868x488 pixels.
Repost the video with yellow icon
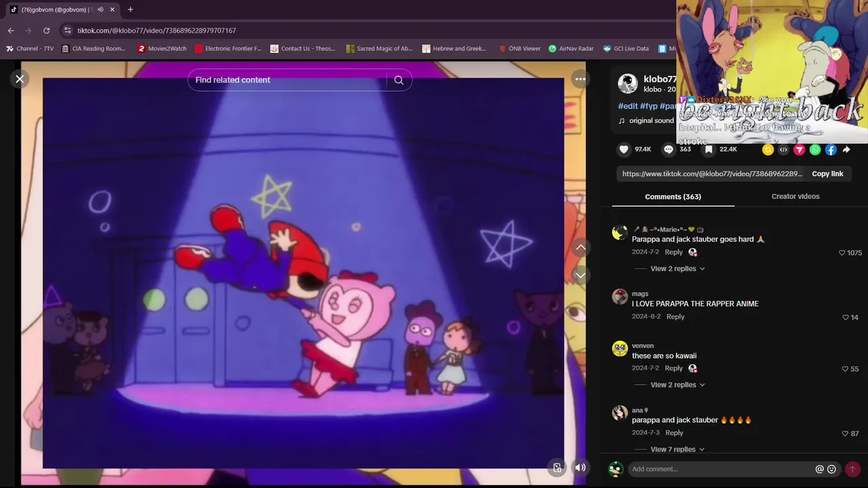point(768,150)
